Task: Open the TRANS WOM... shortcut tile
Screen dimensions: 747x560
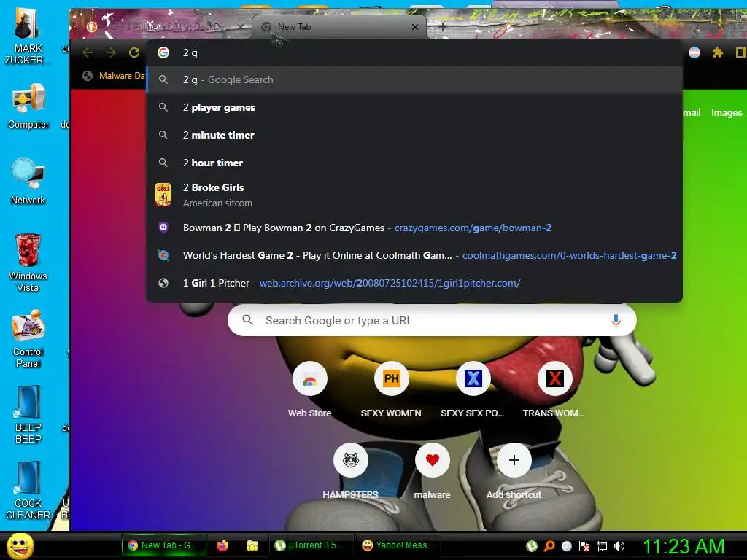Action: (554, 389)
